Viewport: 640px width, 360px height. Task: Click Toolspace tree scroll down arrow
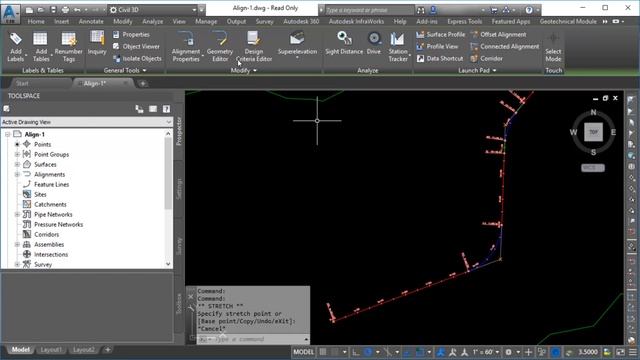(168, 264)
